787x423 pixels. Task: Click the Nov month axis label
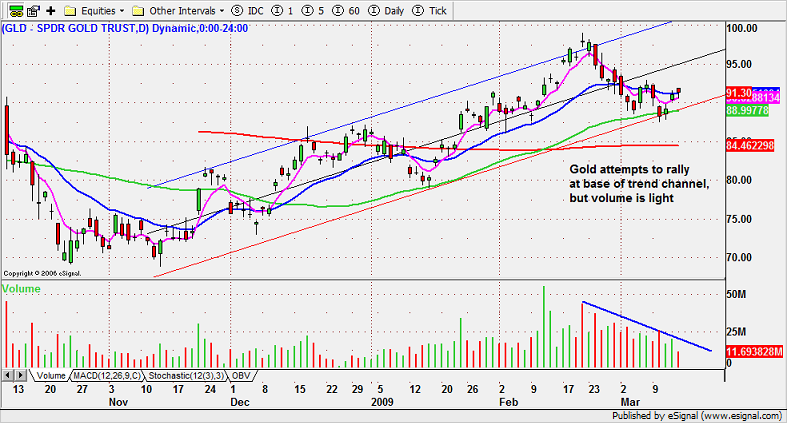[x=118, y=402]
